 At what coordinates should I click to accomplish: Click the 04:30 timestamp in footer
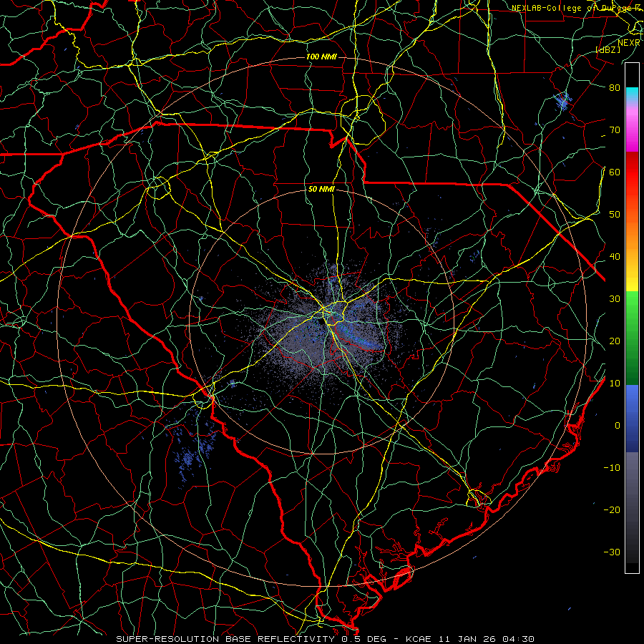519,639
